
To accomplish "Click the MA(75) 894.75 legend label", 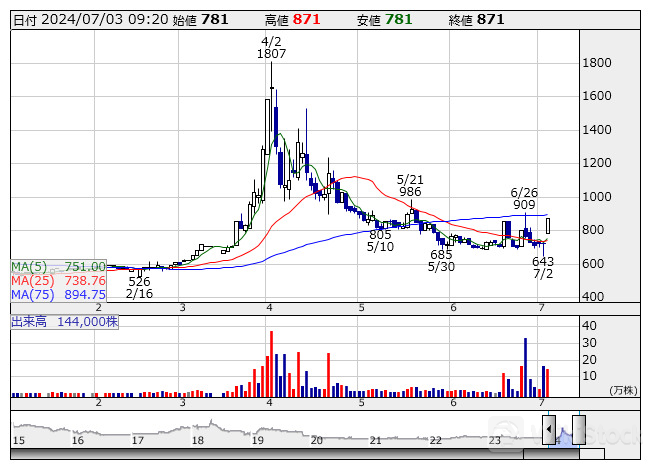I will [59, 294].
